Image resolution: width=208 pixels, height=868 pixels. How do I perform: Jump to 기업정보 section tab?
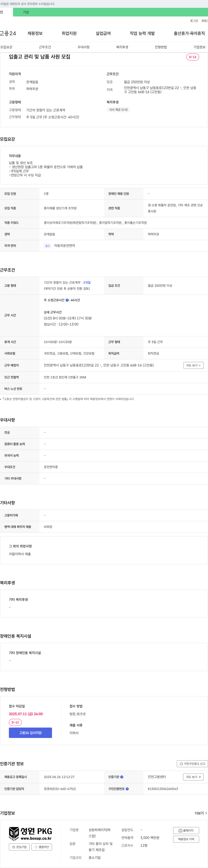(x=199, y=47)
